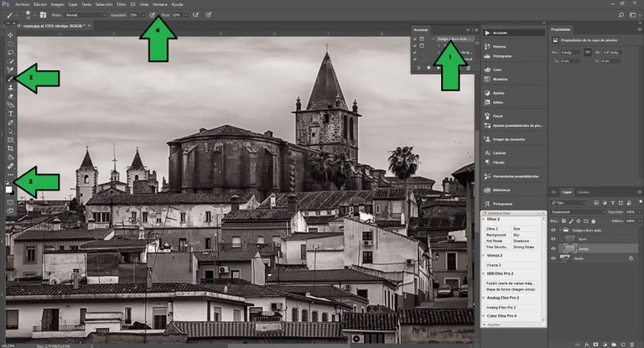Click the Relleno 100% value field
The width and height of the screenshot is (644, 348).
pyautogui.click(x=631, y=221)
